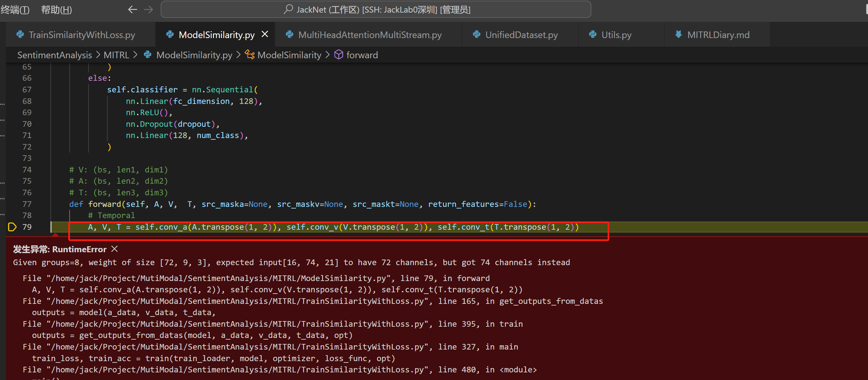Open the 帮助(H) menu
This screenshot has width=868, height=380.
57,9
